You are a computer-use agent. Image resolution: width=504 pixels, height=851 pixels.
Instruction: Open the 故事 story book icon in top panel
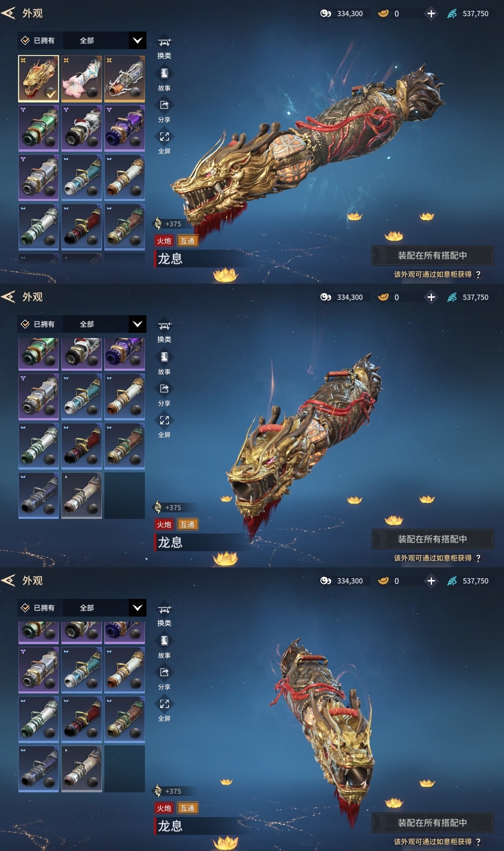[x=164, y=74]
